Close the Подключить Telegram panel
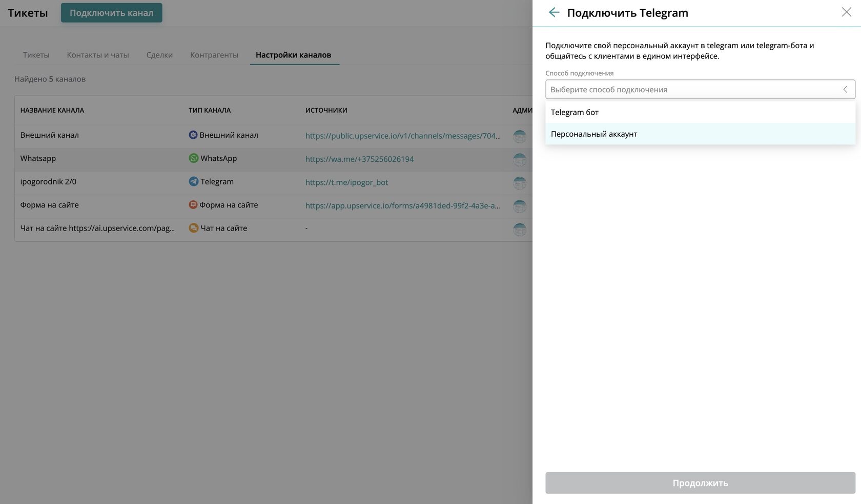Image resolution: width=861 pixels, height=504 pixels. (x=846, y=12)
